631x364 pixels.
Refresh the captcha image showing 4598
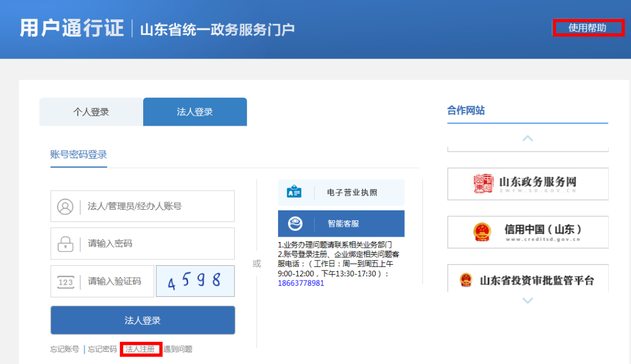tap(195, 282)
